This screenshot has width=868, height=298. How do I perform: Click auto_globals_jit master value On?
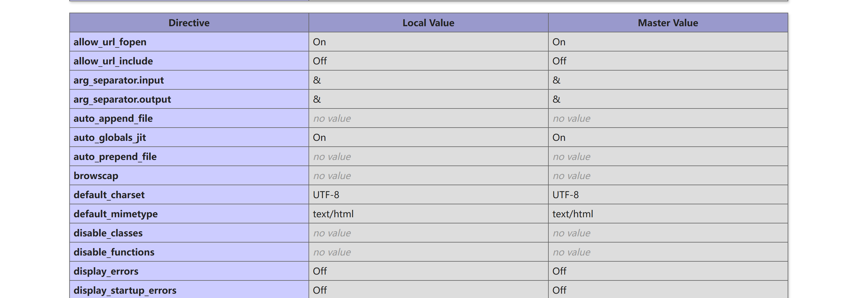coord(559,137)
